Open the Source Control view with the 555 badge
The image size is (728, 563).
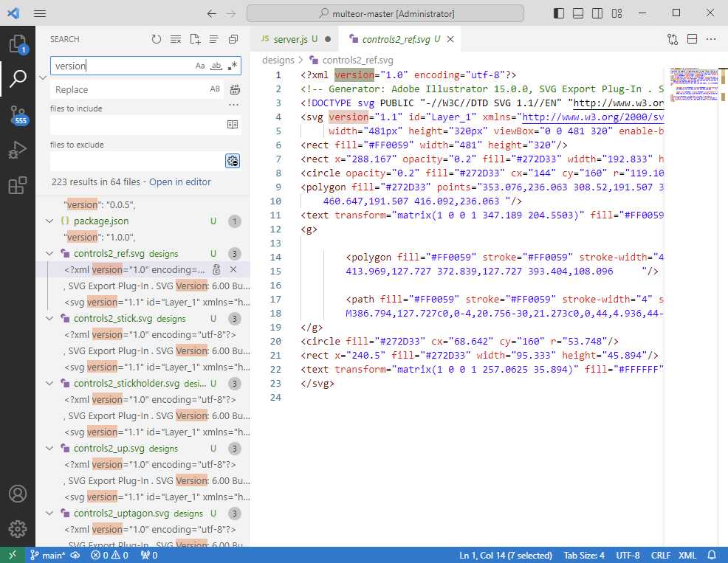point(18,115)
